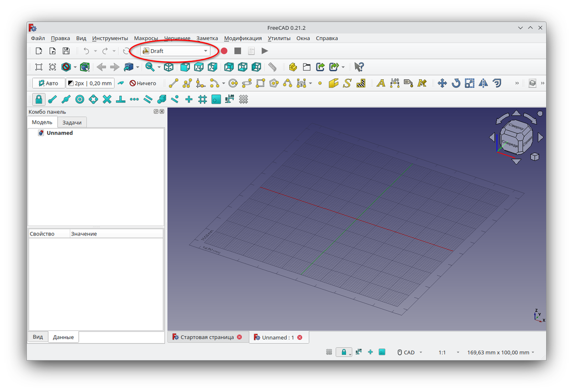Toggle Snap Endpoint
The image size is (573, 392).
53,99
